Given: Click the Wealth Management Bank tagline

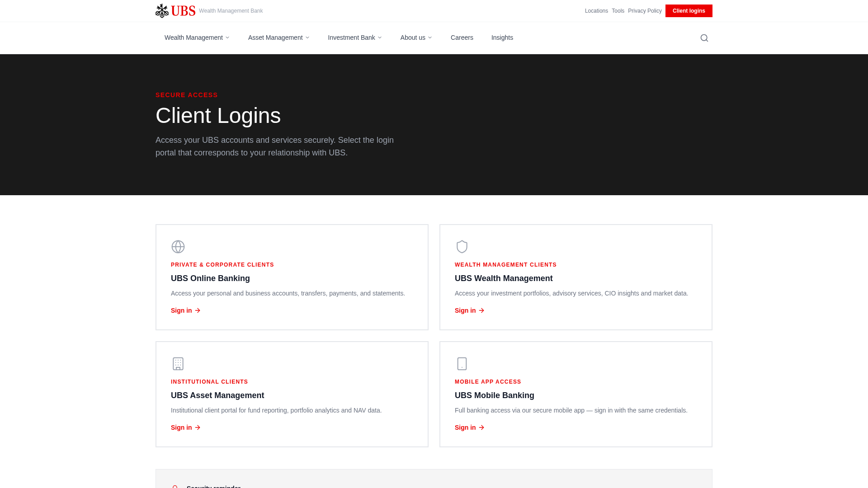Looking at the screenshot, I should pyautogui.click(x=231, y=11).
